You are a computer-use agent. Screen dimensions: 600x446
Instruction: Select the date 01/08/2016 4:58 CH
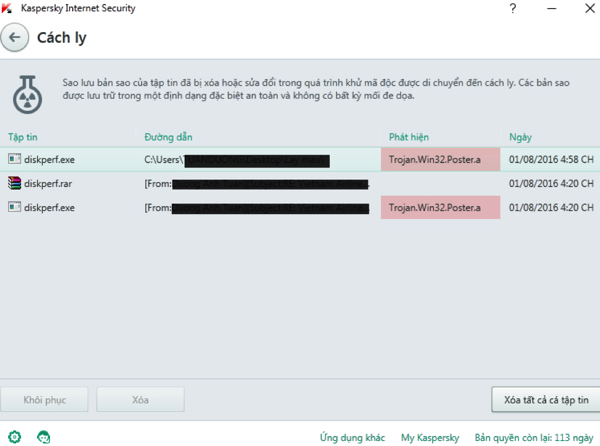[551, 159]
